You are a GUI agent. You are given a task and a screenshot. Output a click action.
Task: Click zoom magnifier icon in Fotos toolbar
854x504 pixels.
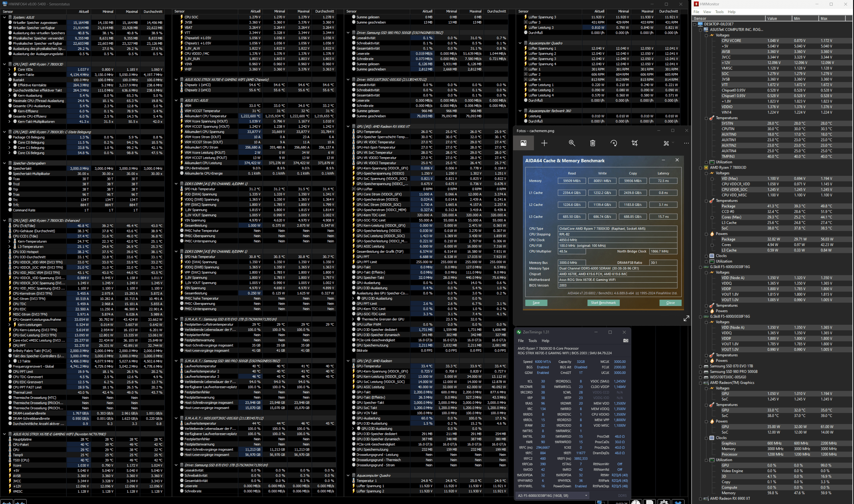click(572, 143)
